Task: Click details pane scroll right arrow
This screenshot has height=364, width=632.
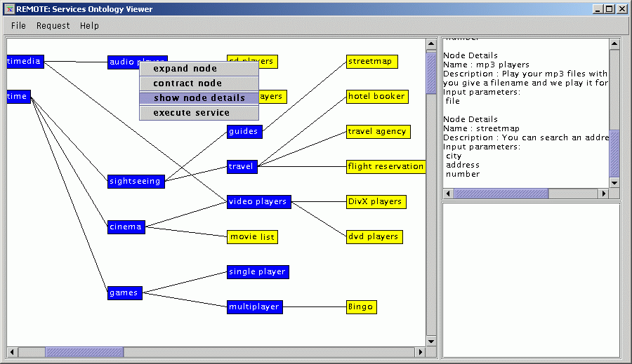Action: tap(604, 194)
